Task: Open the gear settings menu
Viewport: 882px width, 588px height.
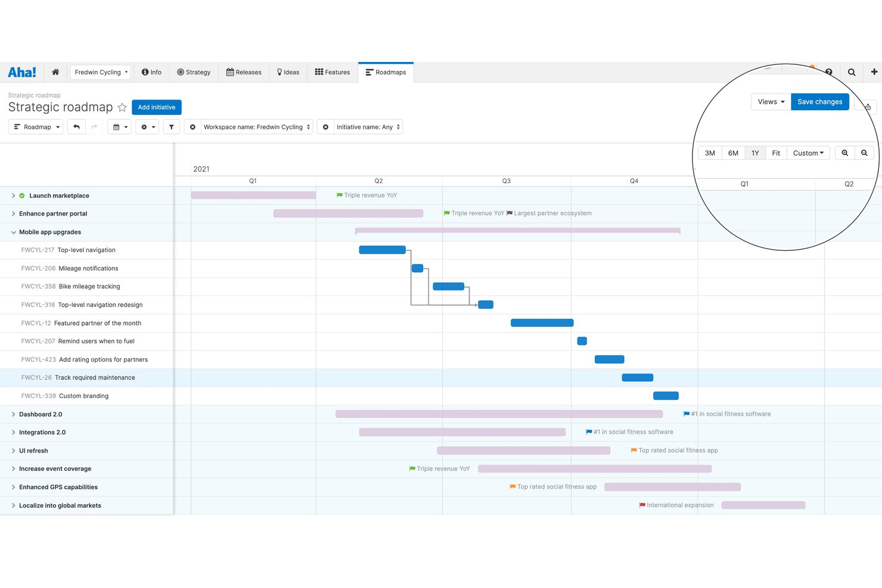Action: click(148, 127)
